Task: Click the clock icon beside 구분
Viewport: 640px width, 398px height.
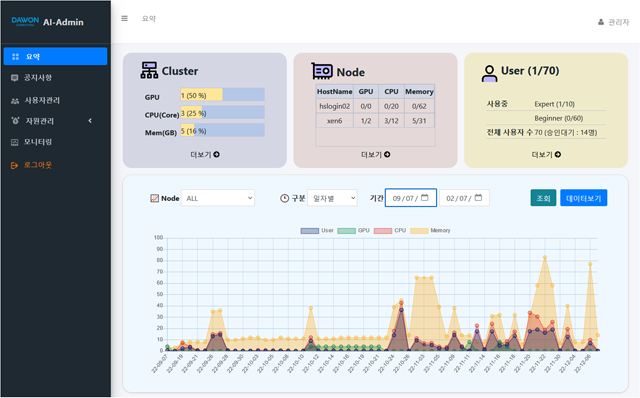Action: point(284,198)
